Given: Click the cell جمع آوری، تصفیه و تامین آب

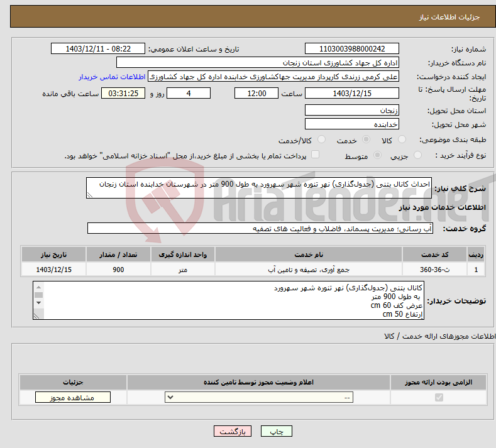Looking at the screenshot, I should pos(309,270).
